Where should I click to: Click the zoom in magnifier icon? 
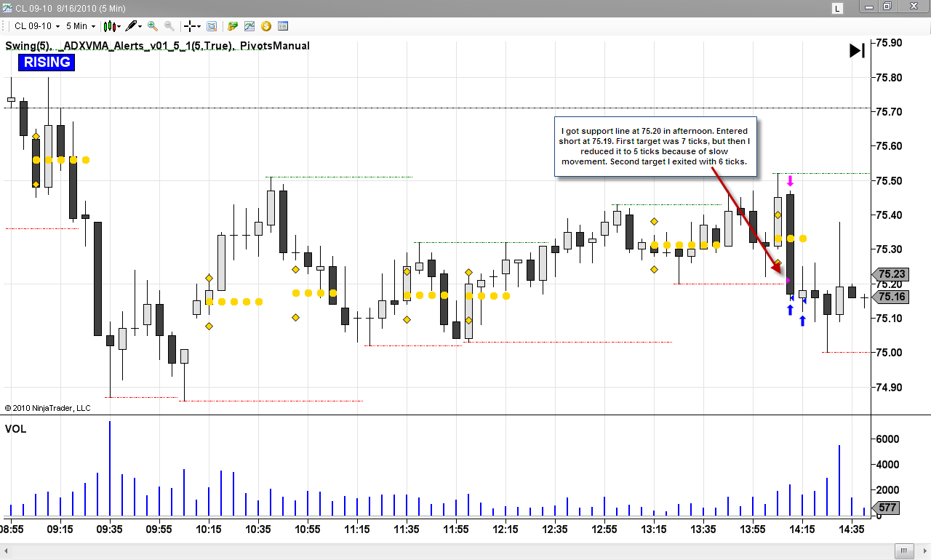153,26
